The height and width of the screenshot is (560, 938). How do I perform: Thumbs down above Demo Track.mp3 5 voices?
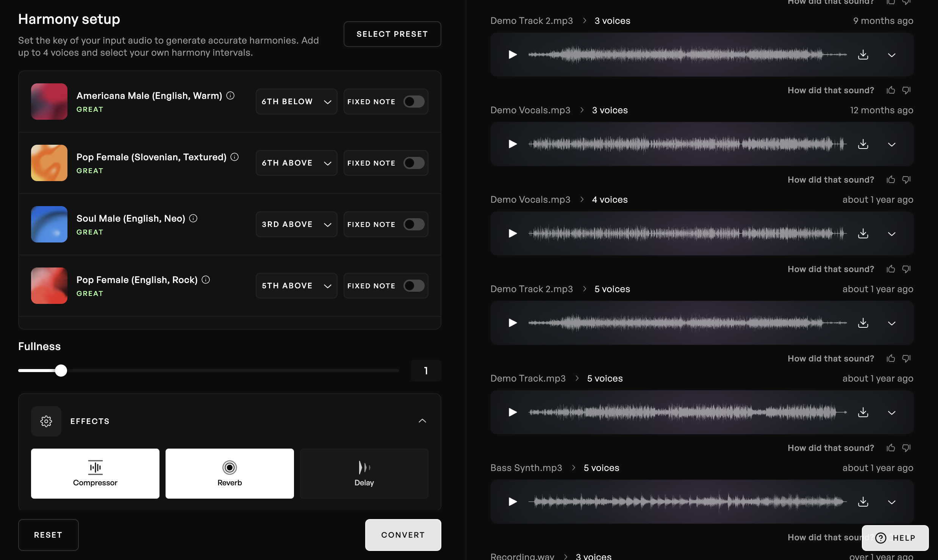pos(906,358)
